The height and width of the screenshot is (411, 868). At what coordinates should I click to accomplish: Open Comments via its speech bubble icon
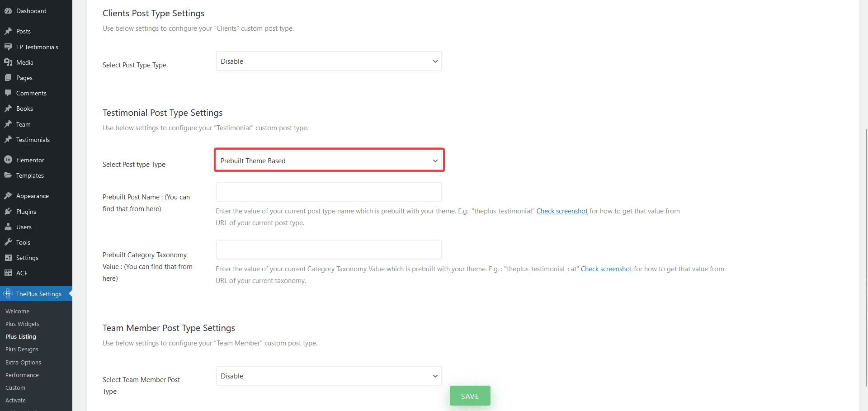click(8, 93)
